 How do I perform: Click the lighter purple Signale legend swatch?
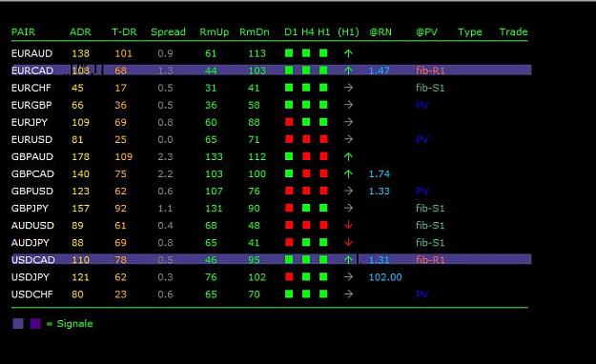coord(18,324)
